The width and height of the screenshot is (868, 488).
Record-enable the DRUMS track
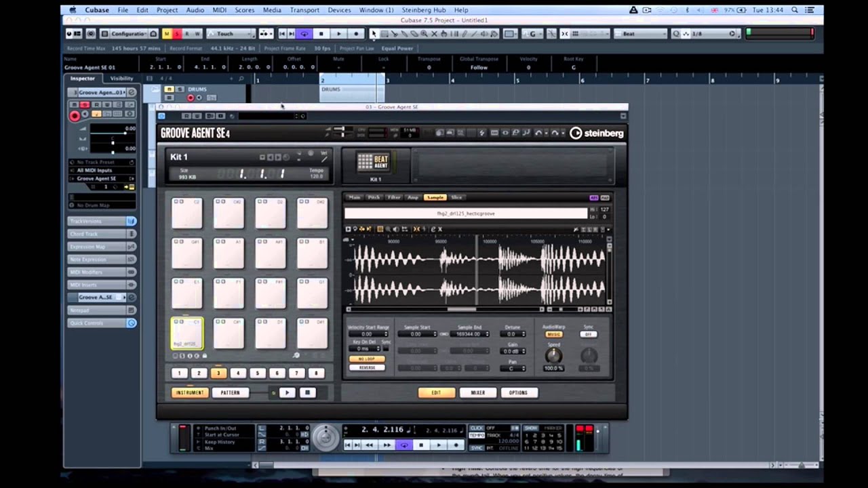tap(191, 98)
